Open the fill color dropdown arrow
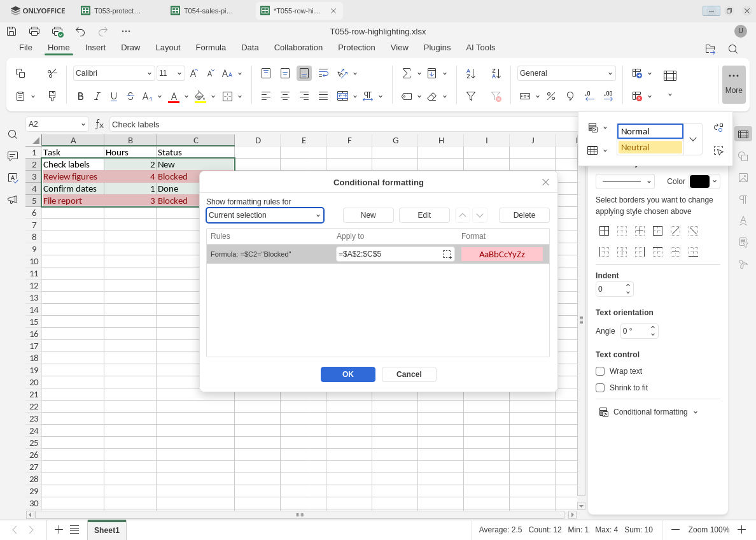756x540 pixels. click(213, 97)
